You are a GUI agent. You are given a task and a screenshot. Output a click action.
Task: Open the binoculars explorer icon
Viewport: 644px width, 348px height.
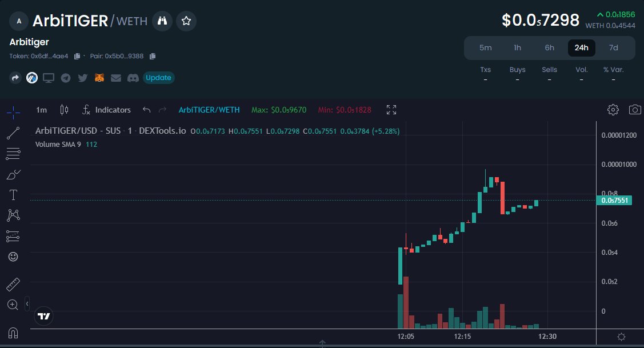(x=162, y=21)
